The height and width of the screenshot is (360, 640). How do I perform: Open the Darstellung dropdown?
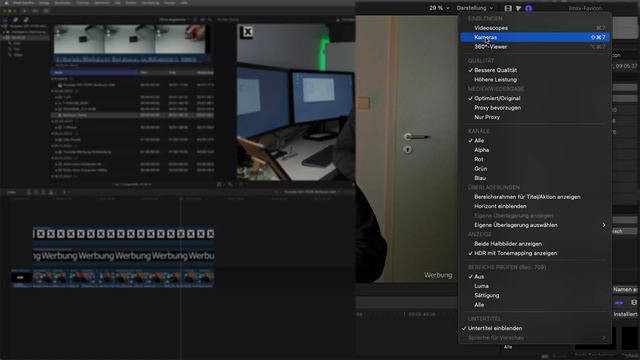pyautogui.click(x=475, y=8)
